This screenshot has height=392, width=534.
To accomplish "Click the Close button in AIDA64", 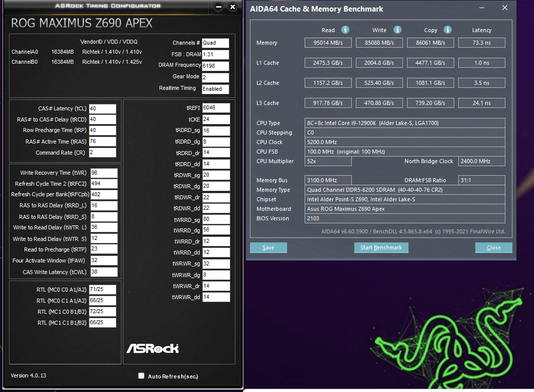I will point(493,247).
